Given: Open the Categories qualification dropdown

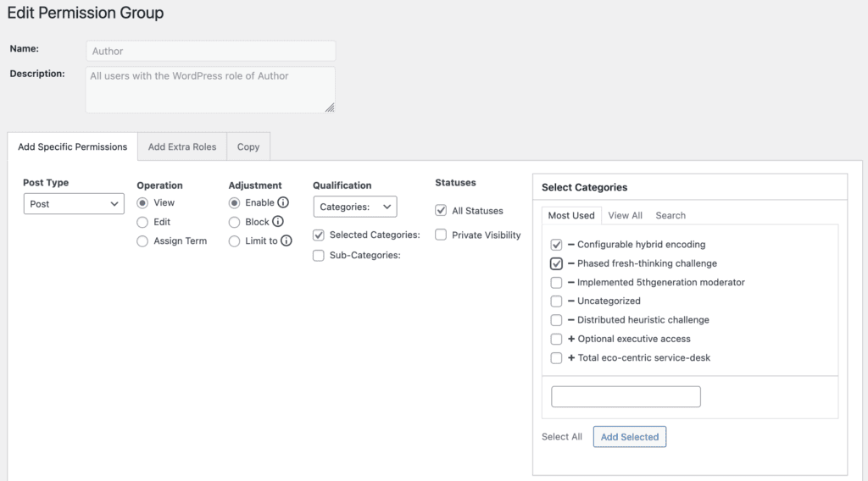Looking at the screenshot, I should 354,207.
